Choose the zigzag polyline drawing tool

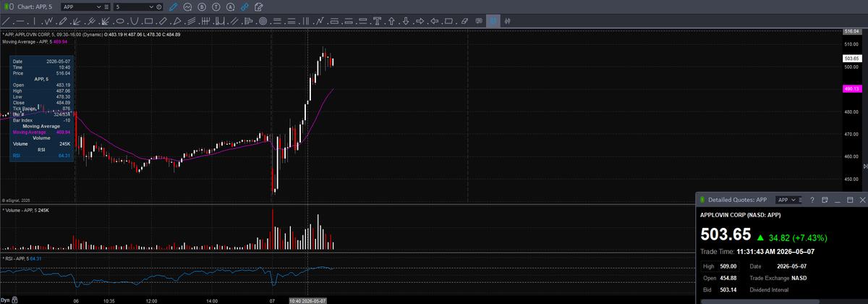coord(49,21)
